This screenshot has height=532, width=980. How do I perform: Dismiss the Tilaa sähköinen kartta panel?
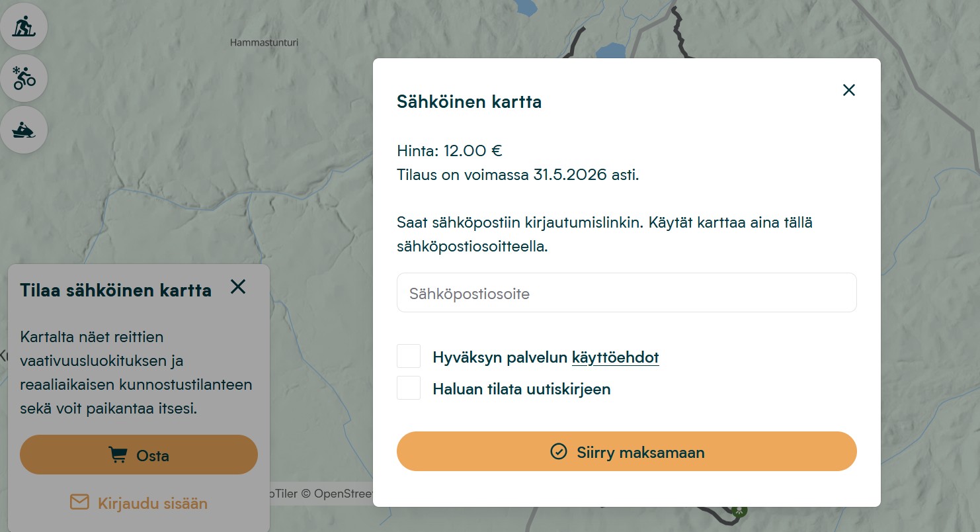pyautogui.click(x=238, y=287)
